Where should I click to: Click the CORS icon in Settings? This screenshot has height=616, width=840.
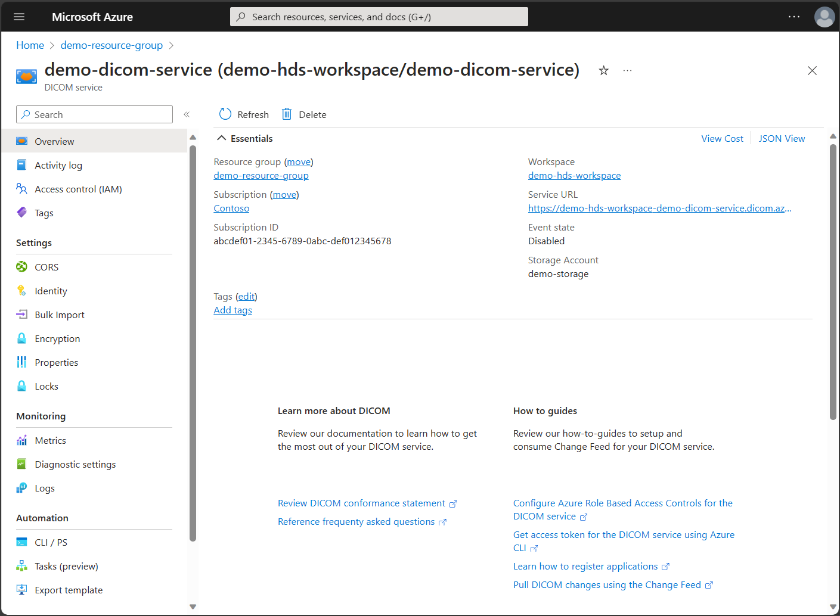pyautogui.click(x=21, y=266)
